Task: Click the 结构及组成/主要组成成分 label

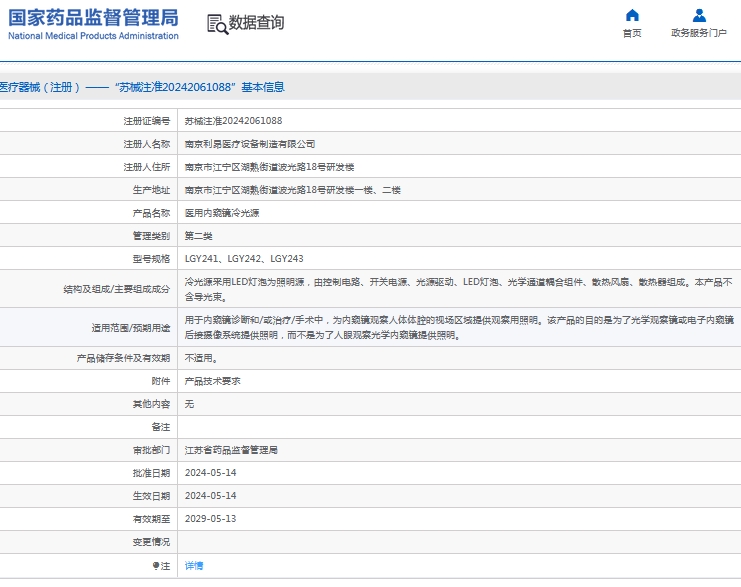Action: point(117,289)
